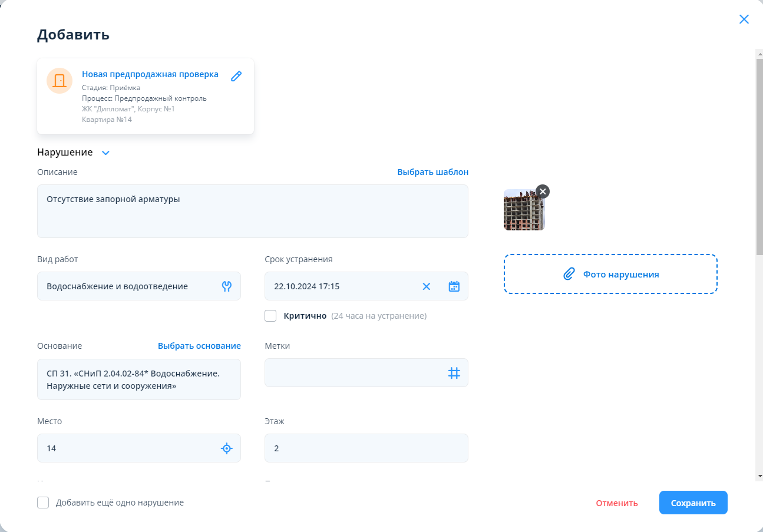Click the wrench icon in Вид работ field
This screenshot has width=763, height=532.
227,286
